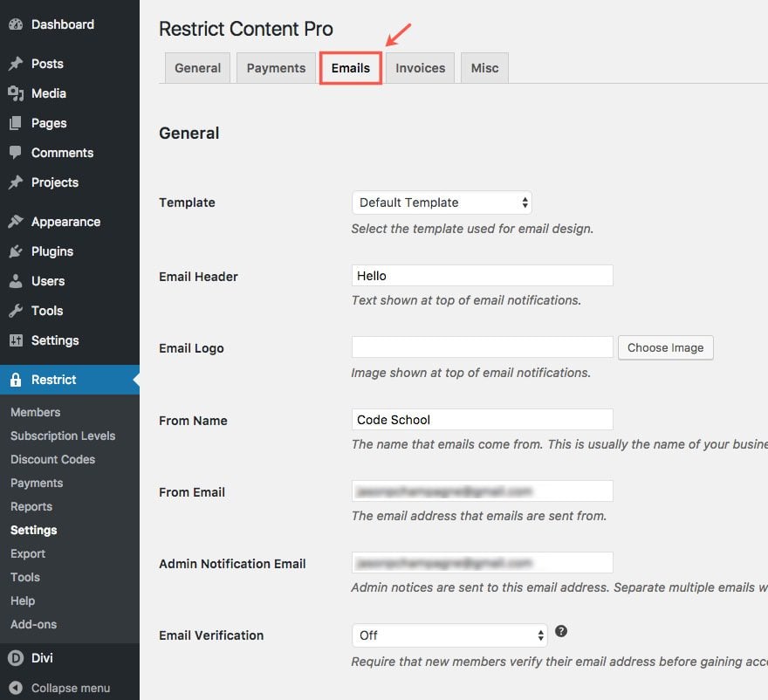Image resolution: width=768 pixels, height=700 pixels.
Task: Click the Tools wrench icon
Action: (16, 311)
